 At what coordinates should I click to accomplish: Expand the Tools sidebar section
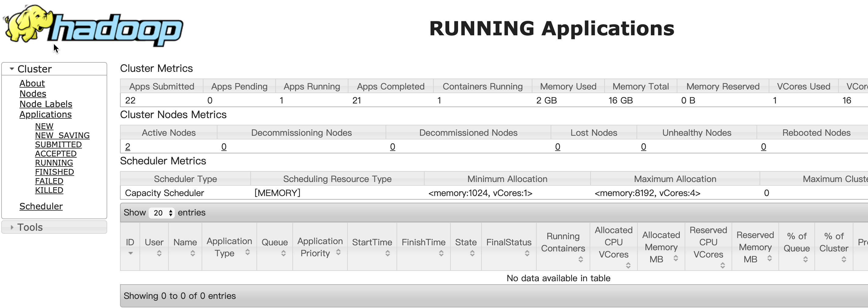12,227
